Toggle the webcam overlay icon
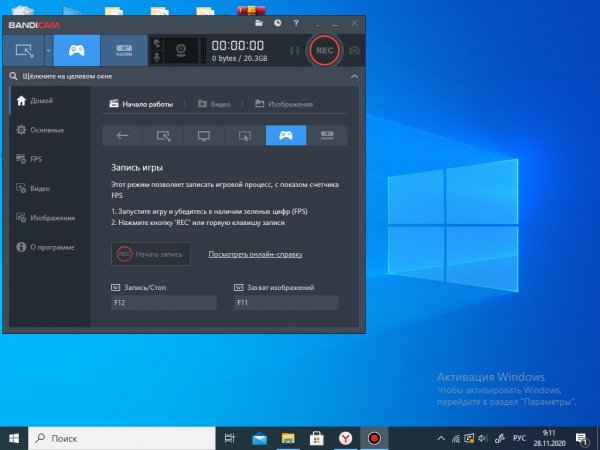The height and width of the screenshot is (450, 600). (181, 51)
